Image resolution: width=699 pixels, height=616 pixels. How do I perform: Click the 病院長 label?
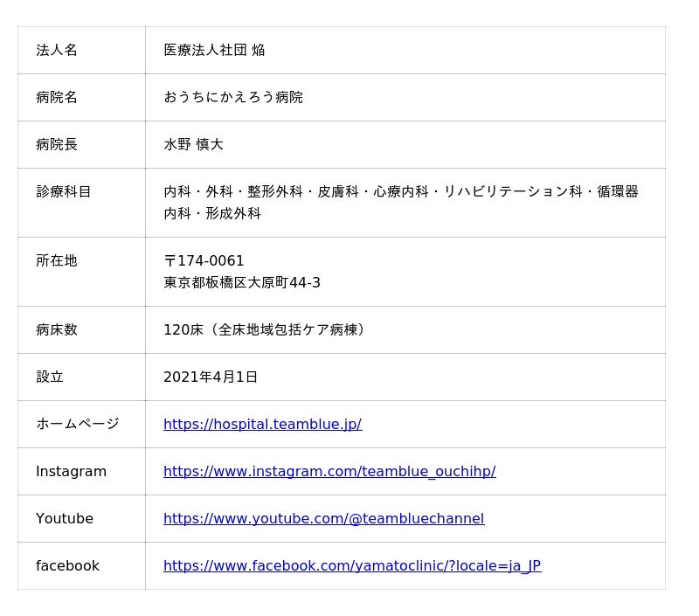click(57, 144)
